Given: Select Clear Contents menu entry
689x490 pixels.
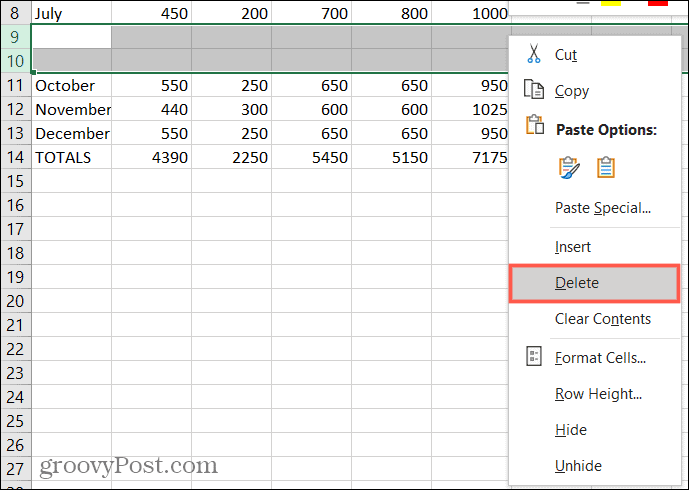Looking at the screenshot, I should click(594, 319).
